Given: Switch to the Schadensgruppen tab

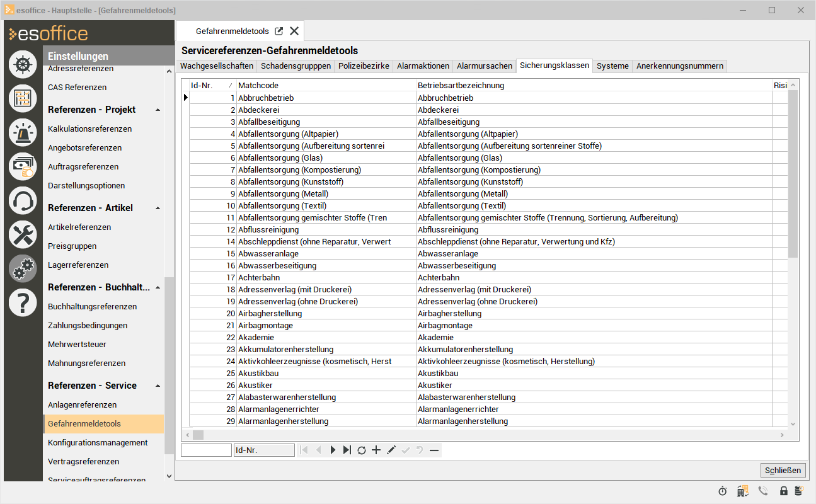Looking at the screenshot, I should pos(296,66).
